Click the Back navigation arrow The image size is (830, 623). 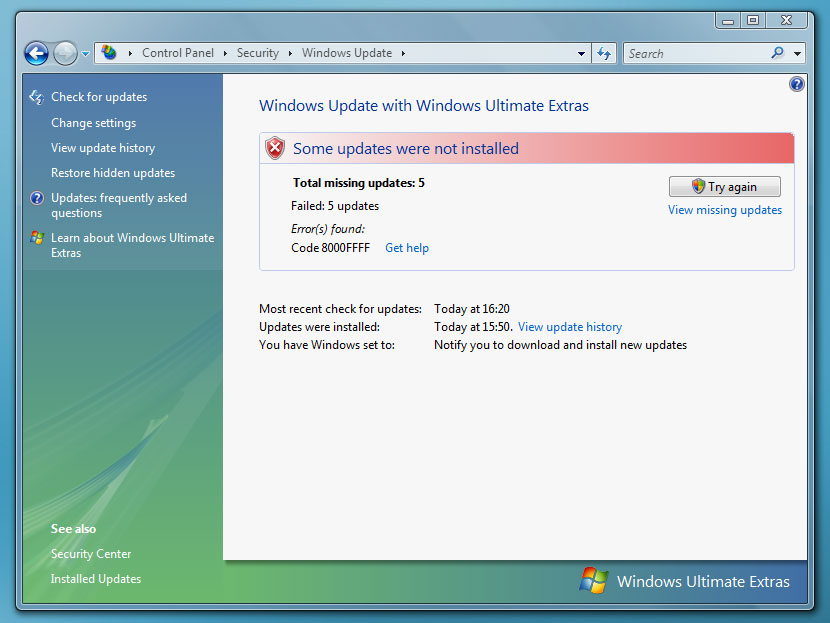(36, 53)
